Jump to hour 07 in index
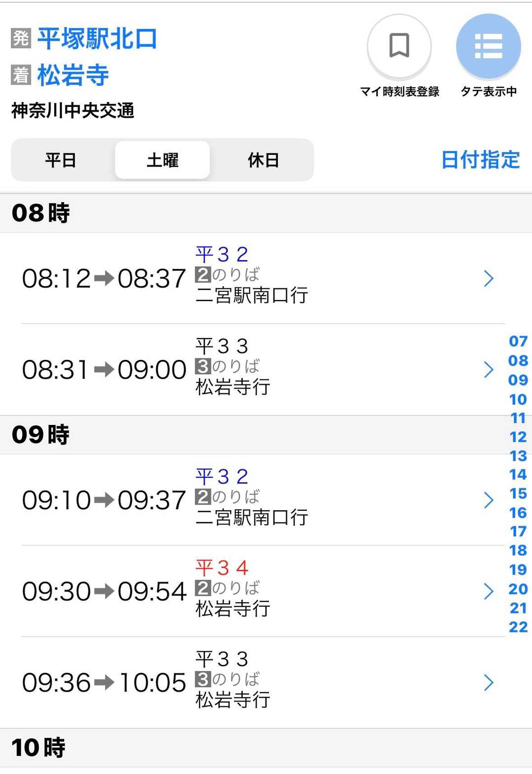The height and width of the screenshot is (774, 532). [x=518, y=341]
